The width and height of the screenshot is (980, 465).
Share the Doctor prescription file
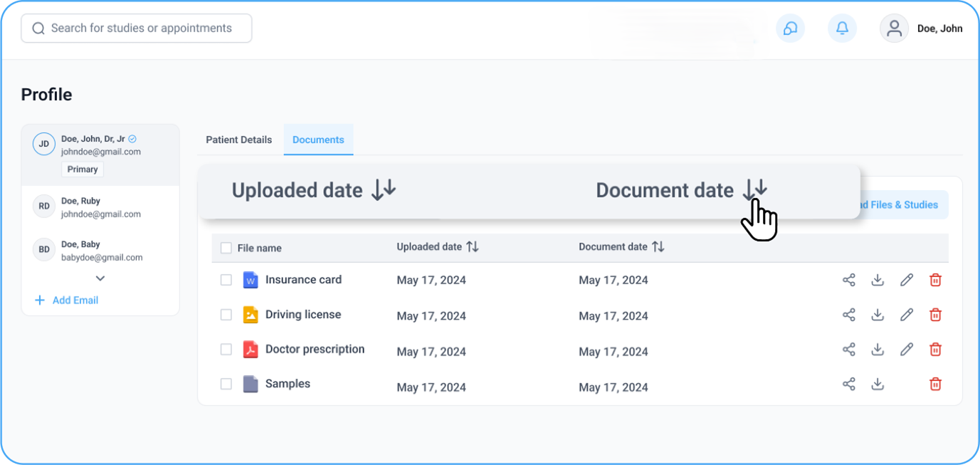coord(848,350)
